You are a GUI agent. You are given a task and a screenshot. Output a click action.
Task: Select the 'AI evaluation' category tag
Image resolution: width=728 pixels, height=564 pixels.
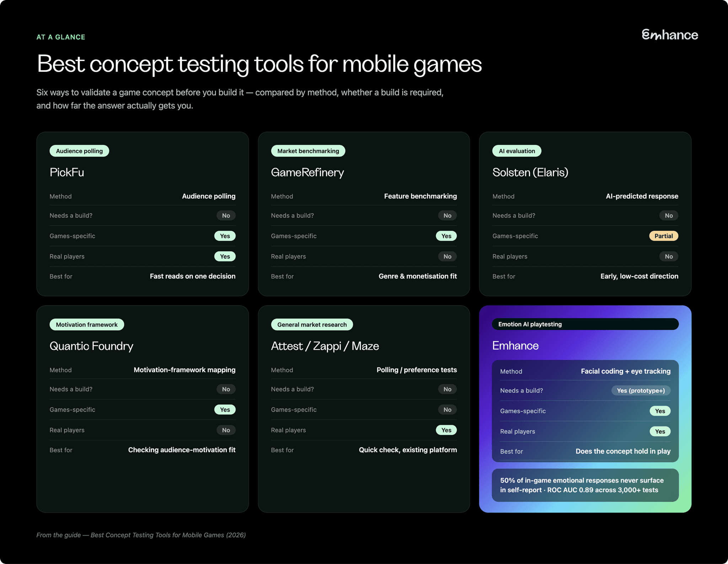(x=517, y=151)
